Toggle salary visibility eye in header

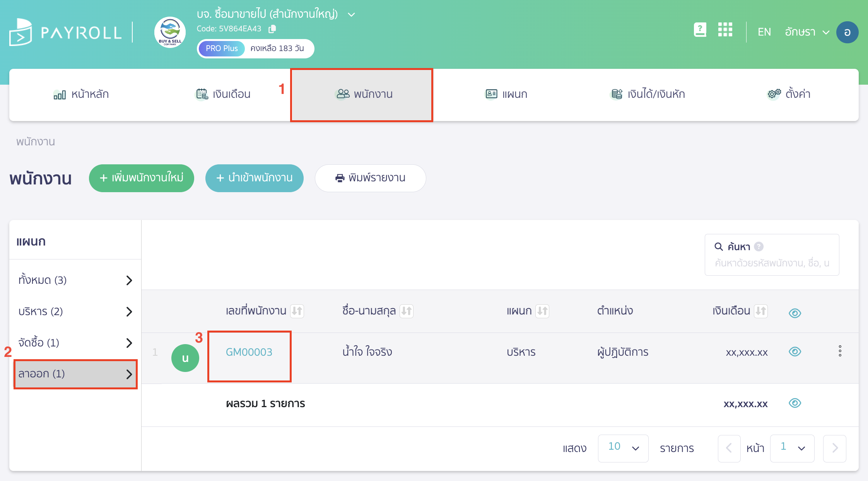pyautogui.click(x=795, y=313)
